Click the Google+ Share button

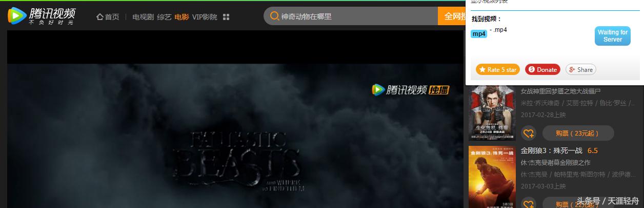point(580,69)
